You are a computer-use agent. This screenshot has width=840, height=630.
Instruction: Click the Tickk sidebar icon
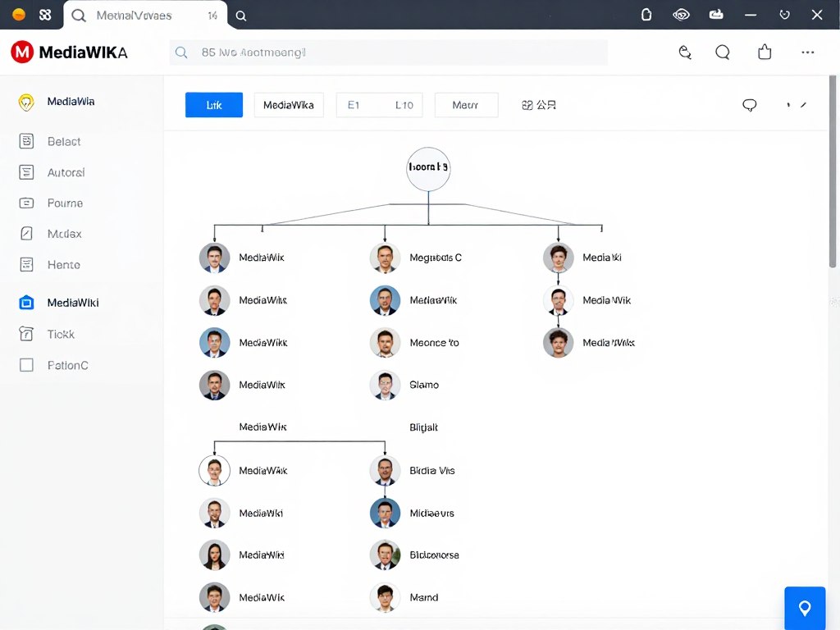(x=26, y=334)
